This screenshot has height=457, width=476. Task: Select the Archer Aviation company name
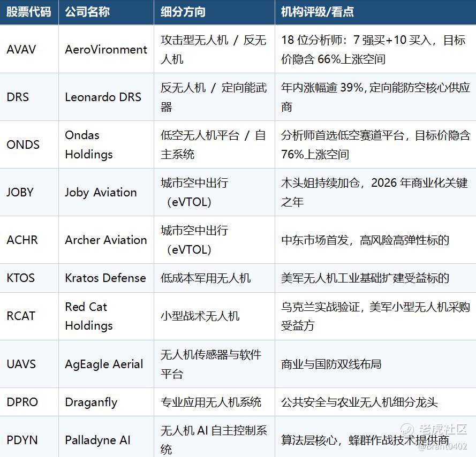(x=106, y=240)
